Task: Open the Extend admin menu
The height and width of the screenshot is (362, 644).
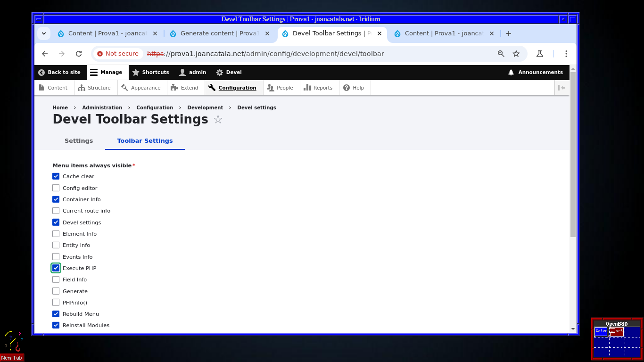Action: [x=184, y=88]
